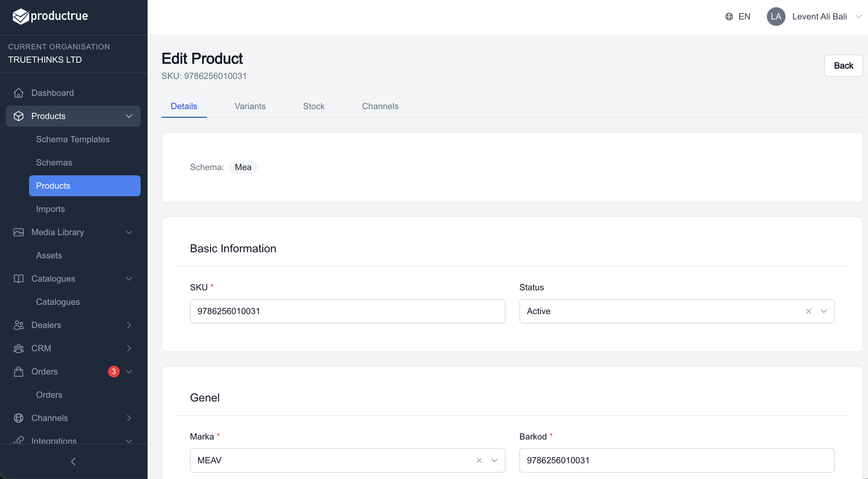Switch to the Variants tab
The image size is (868, 479).
pos(250,106)
